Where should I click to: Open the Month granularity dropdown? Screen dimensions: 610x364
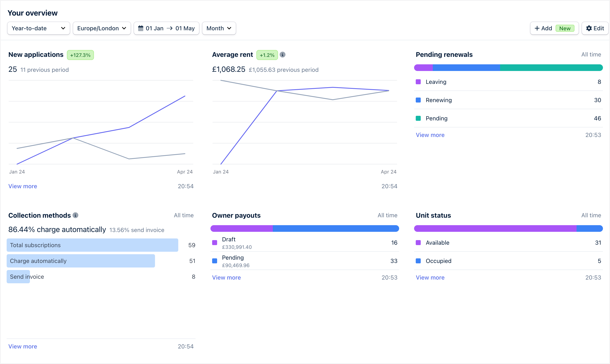tap(219, 28)
